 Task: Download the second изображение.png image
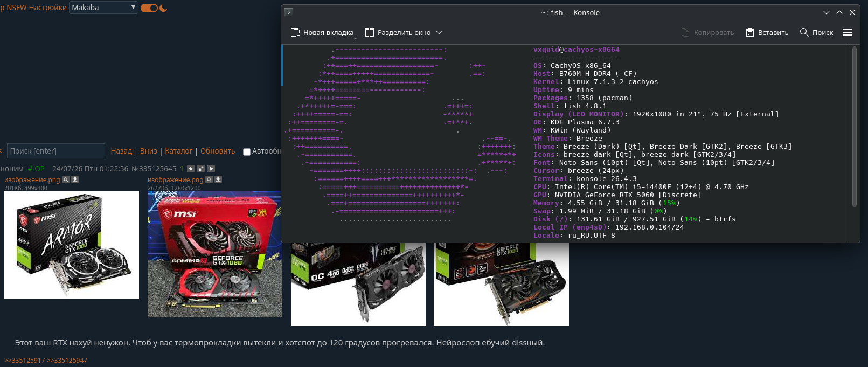[x=218, y=179]
